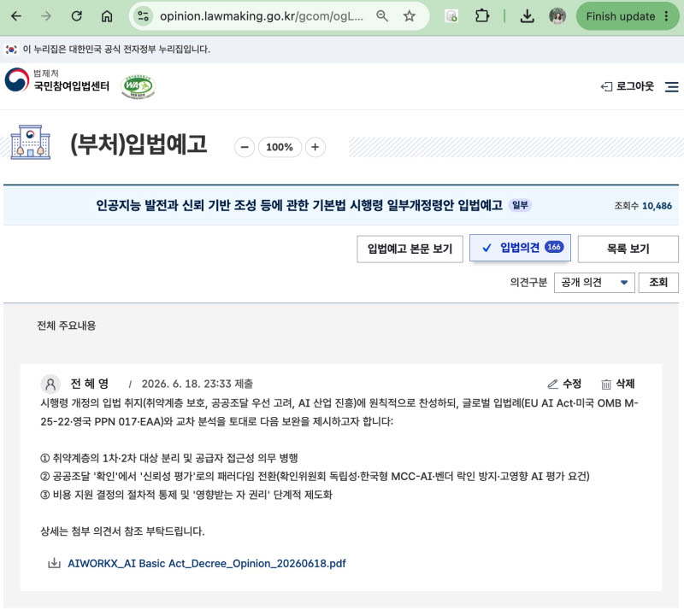Viewport: 684px width, 616px height.
Task: Click the 목록 보기 button
Action: (628, 249)
